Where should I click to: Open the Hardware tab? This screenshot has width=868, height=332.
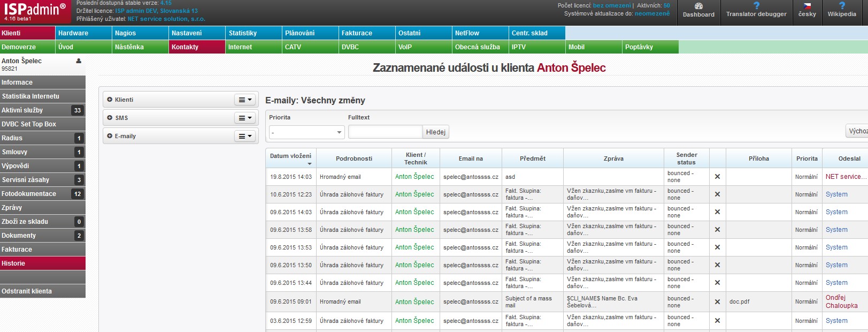(84, 33)
